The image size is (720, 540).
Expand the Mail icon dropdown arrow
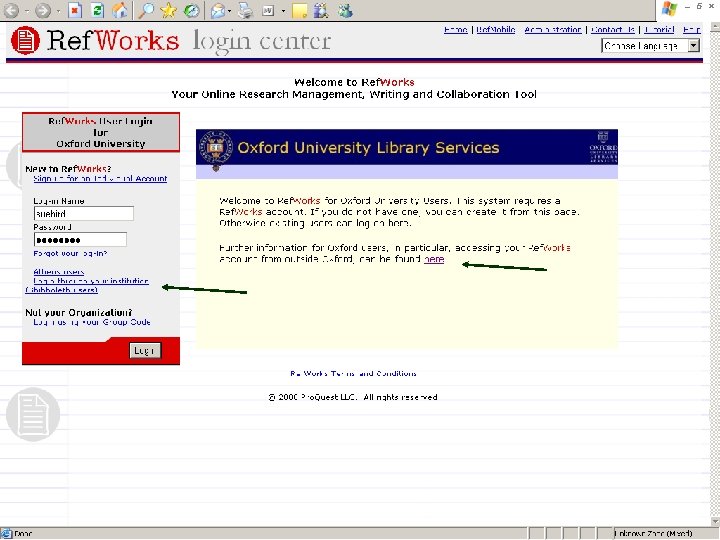coord(229,11)
